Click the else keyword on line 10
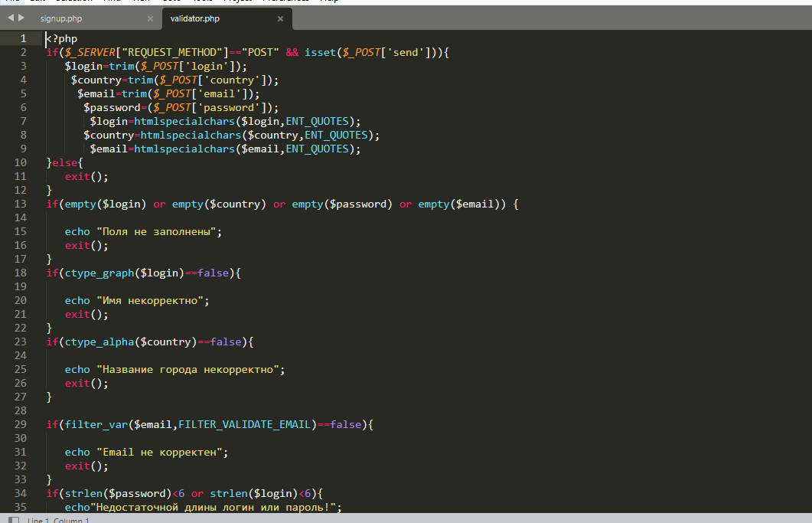The image size is (812, 523). point(64,162)
